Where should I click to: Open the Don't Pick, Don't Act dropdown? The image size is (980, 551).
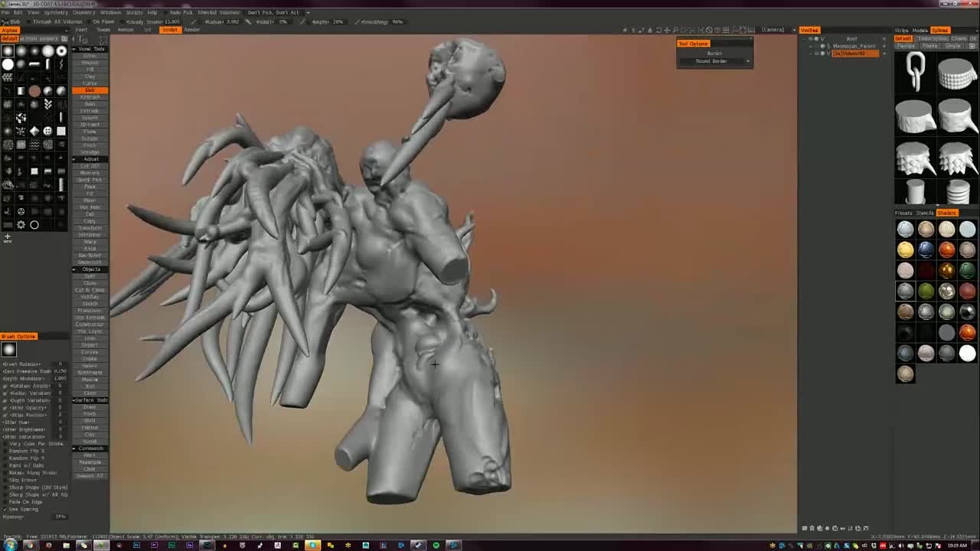tap(279, 12)
